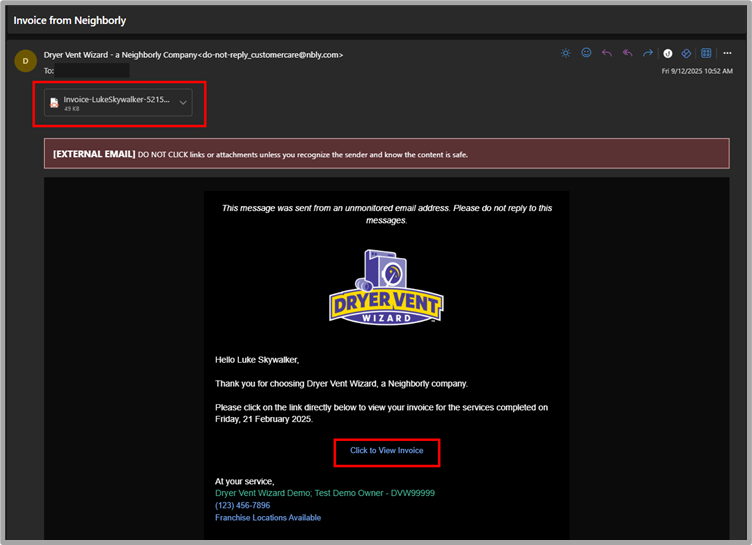Reply to the email
752x545 pixels.
[607, 53]
